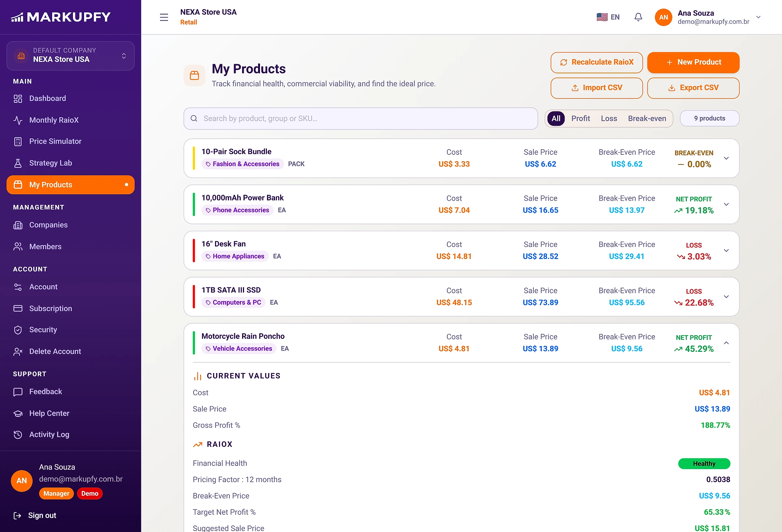The image size is (782, 532).
Task: Toggle the sidebar hamburger menu
Action: point(164,17)
